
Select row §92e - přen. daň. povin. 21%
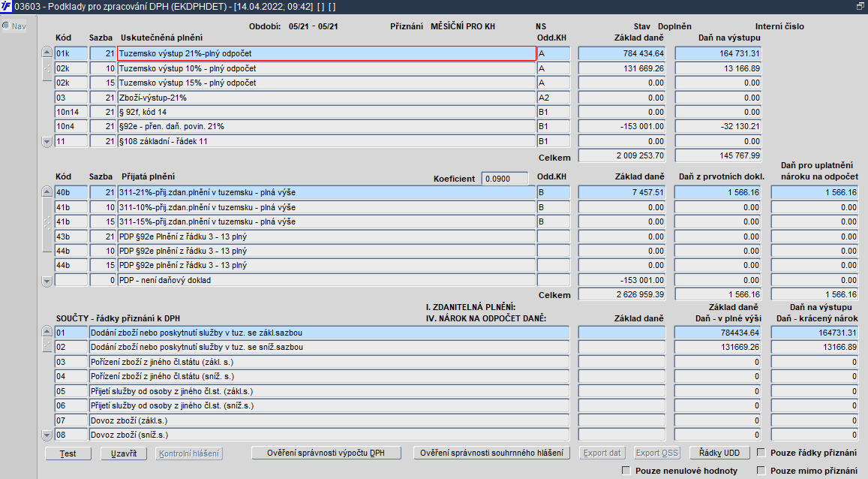[326, 127]
